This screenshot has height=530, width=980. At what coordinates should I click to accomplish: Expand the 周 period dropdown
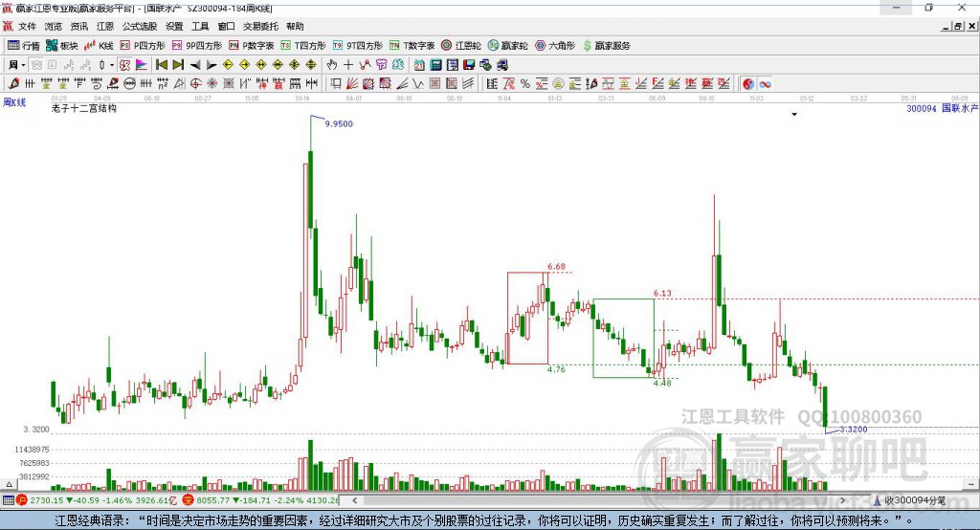pos(17,64)
